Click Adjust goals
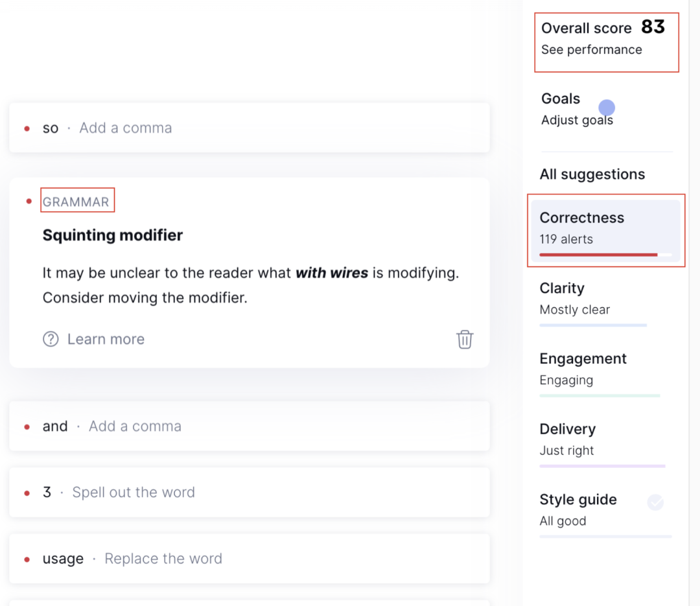Viewport: 700px width, 606px height. [577, 120]
